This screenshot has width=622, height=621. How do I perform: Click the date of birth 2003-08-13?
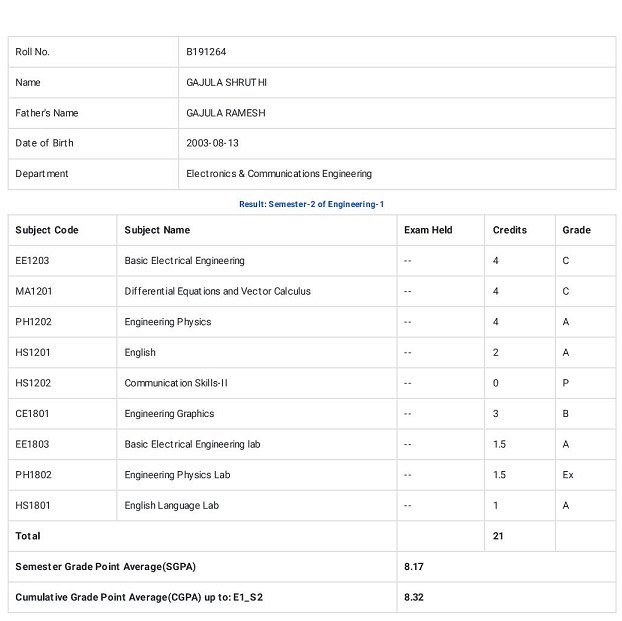coord(212,143)
